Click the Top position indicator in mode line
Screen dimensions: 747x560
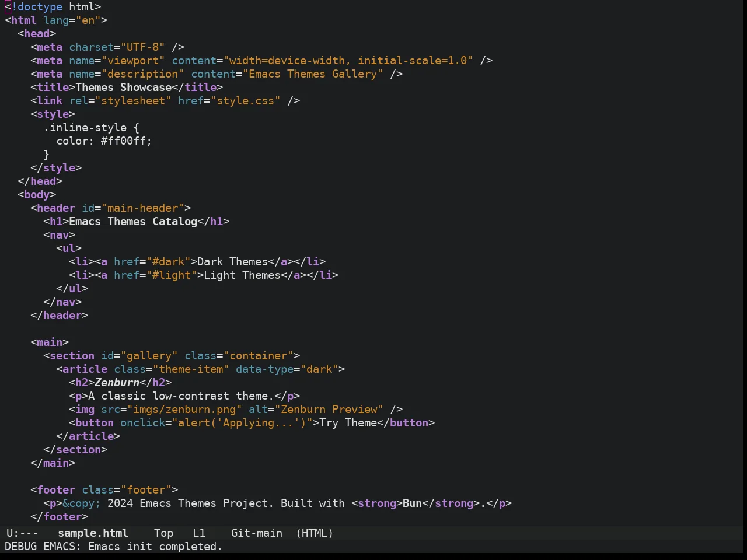163,533
